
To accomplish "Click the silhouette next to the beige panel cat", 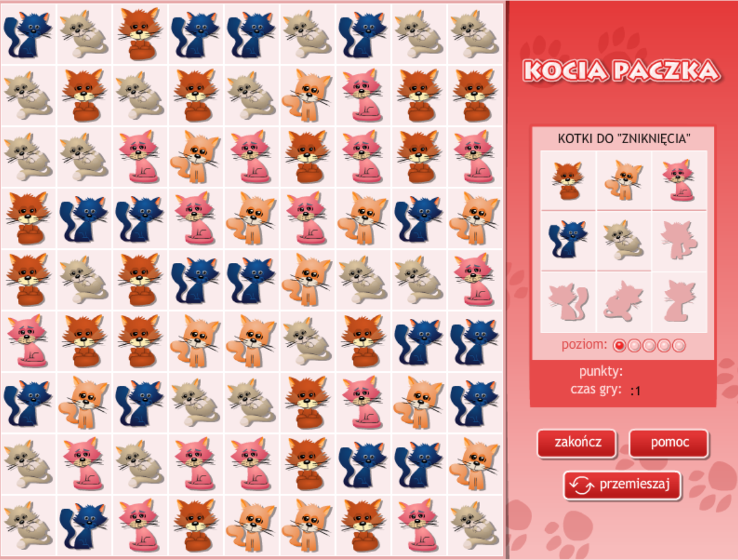I will coord(679,240).
